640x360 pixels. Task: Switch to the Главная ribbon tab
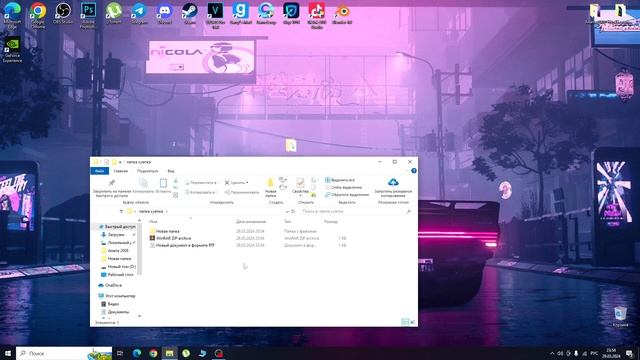(x=121, y=171)
